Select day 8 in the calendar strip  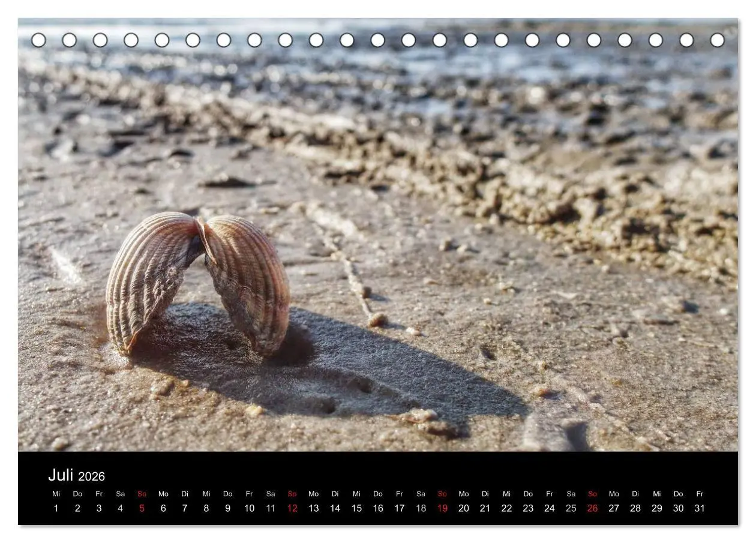point(206,508)
